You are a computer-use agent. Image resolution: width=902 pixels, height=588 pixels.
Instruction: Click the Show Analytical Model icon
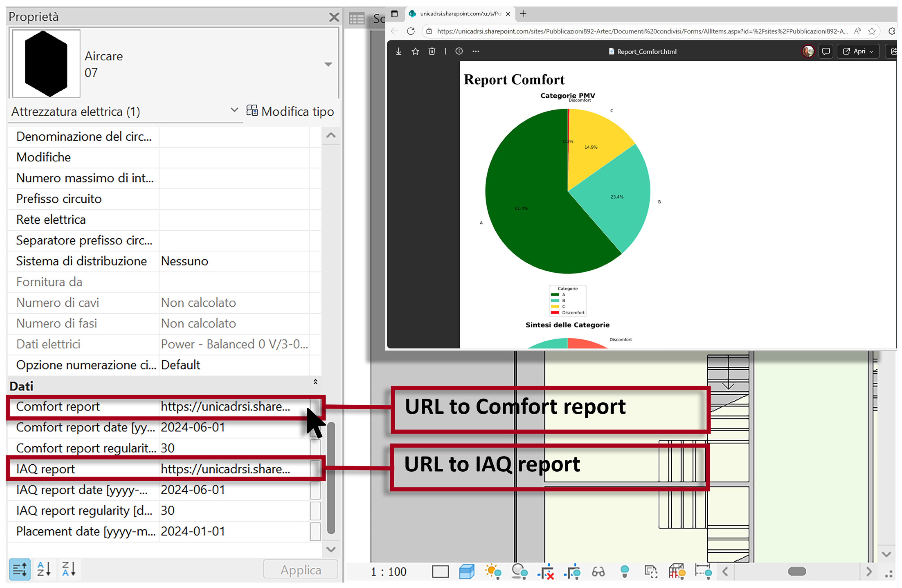point(677,571)
